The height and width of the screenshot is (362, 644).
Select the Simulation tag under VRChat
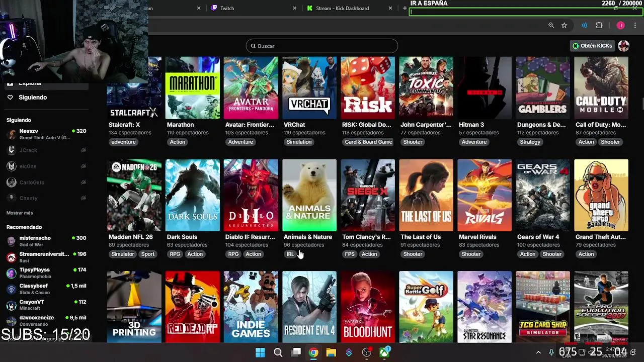tap(299, 142)
